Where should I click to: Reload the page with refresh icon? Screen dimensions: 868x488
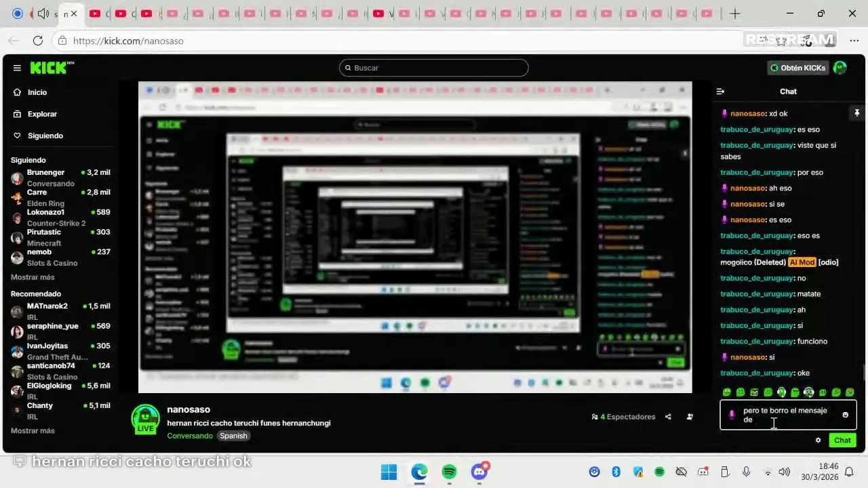[x=38, y=41]
